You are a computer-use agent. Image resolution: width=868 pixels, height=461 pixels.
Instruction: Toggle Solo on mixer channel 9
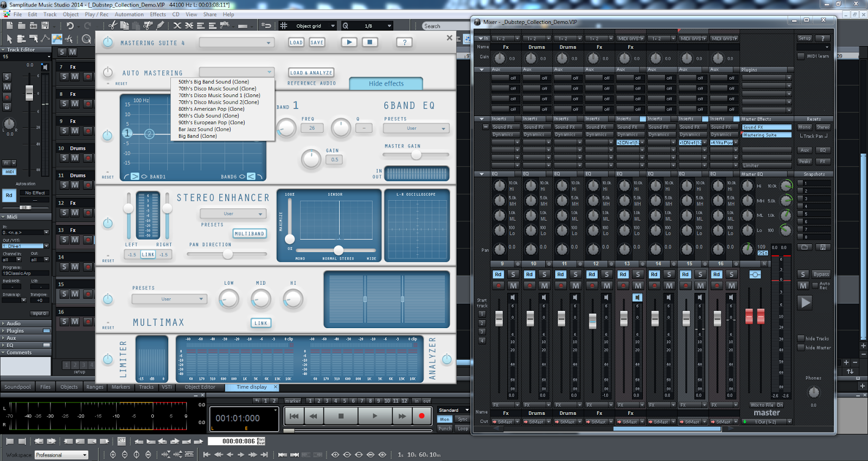pos(513,274)
